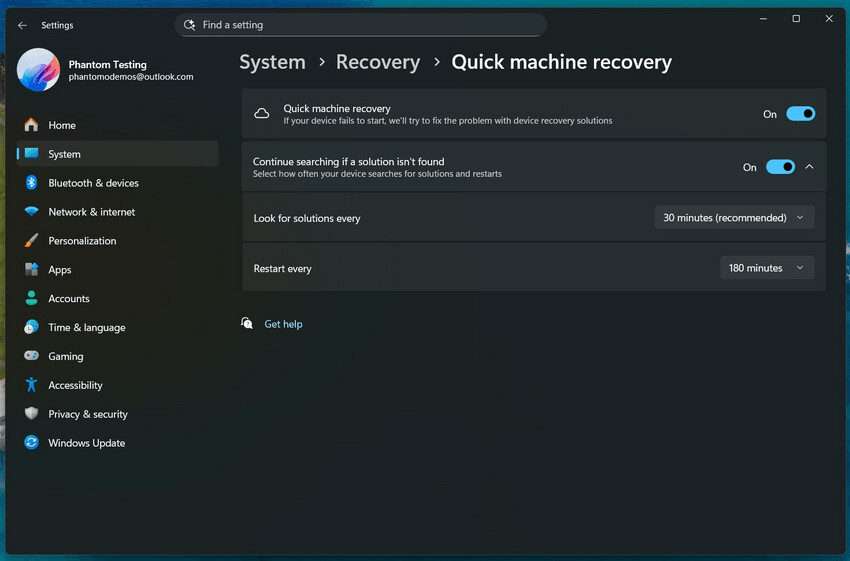Select the Network & internet wifi icon
The height and width of the screenshot is (561, 850).
(31, 212)
